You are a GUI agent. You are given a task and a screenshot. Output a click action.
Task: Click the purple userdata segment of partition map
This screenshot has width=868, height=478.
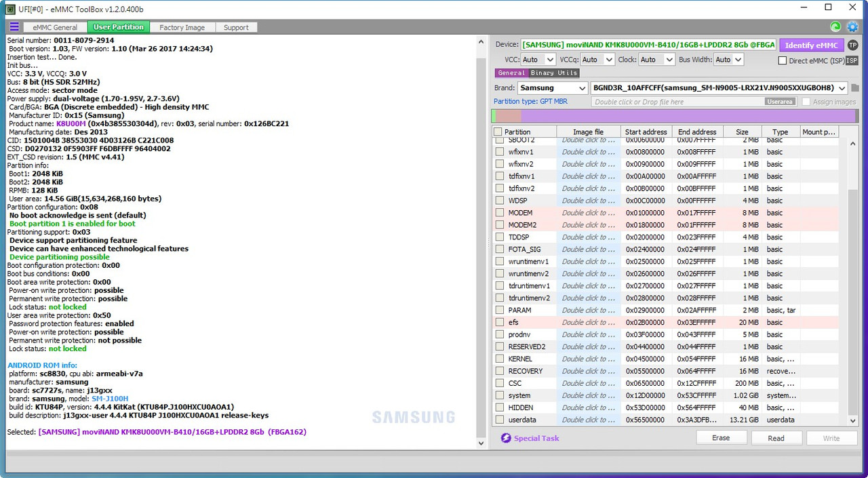click(687, 116)
